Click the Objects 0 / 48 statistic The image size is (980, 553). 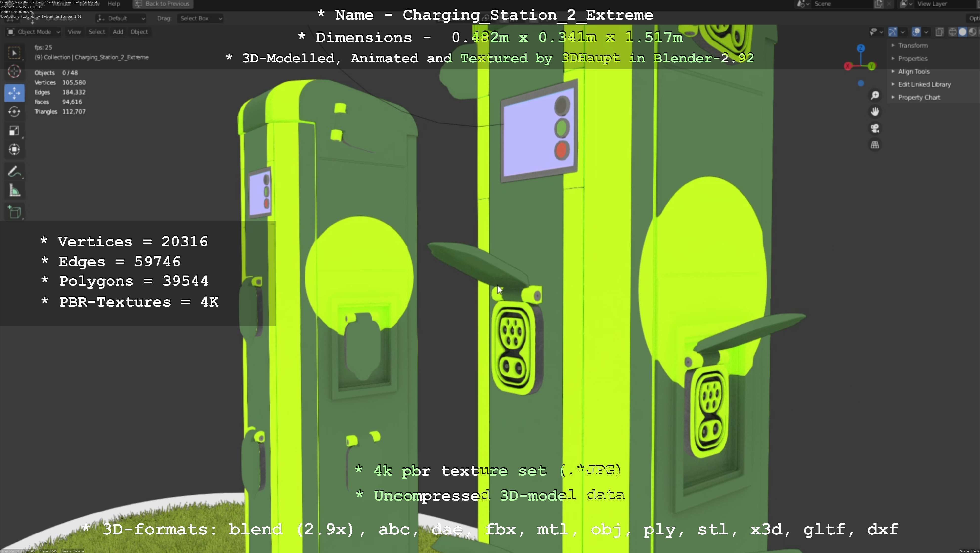56,73
